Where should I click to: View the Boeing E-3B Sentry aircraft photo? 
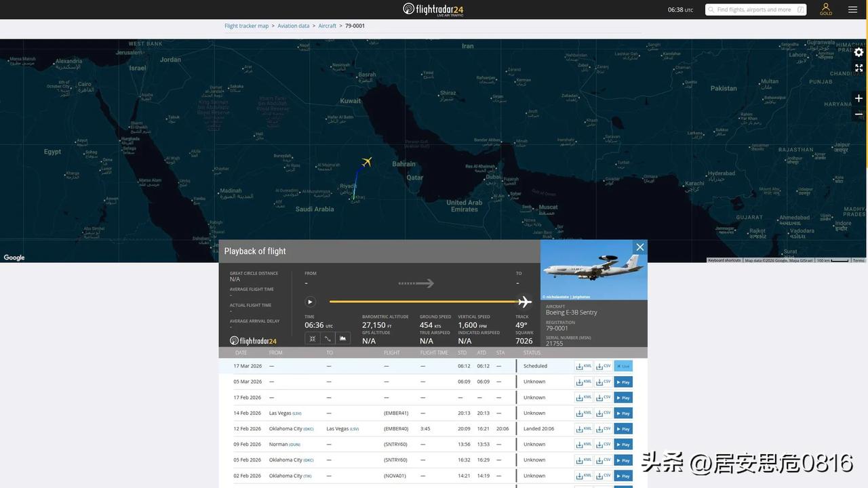click(594, 270)
